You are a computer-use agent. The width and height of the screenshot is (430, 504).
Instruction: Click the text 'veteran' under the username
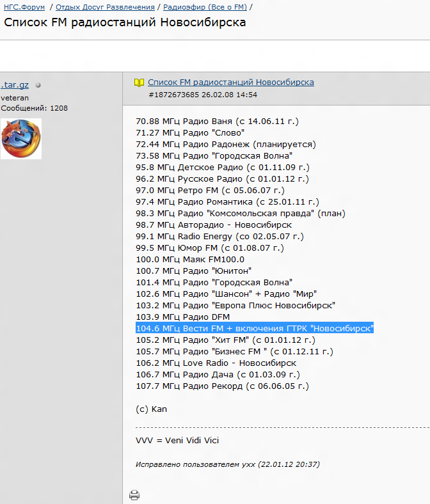[15, 98]
